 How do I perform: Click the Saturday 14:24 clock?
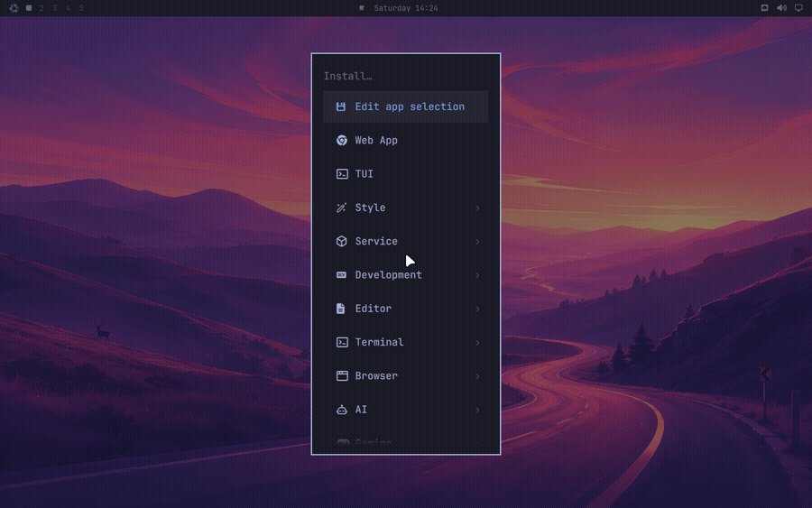[406, 8]
